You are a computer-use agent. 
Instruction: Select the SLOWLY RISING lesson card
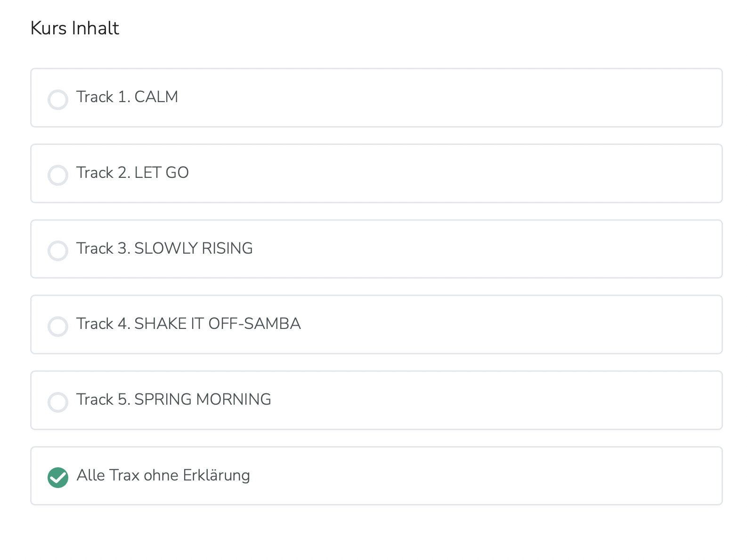coord(376,249)
